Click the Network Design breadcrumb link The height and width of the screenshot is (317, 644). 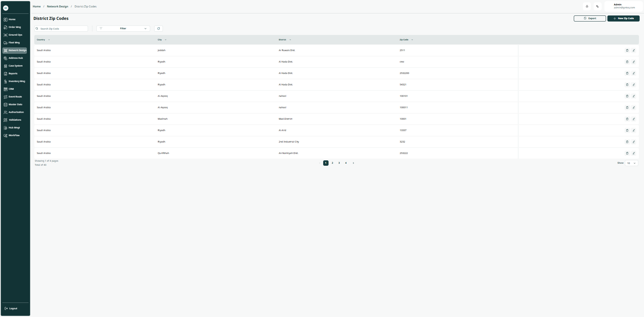click(57, 6)
